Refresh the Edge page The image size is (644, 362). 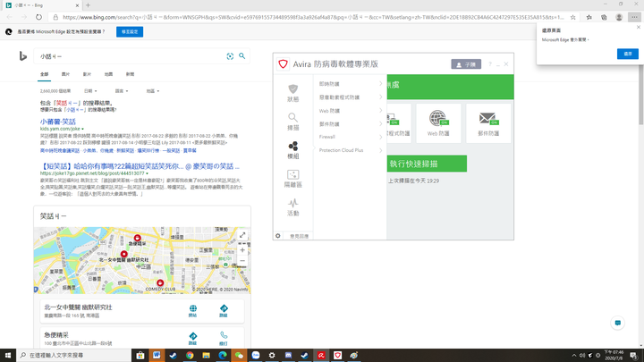(38, 17)
